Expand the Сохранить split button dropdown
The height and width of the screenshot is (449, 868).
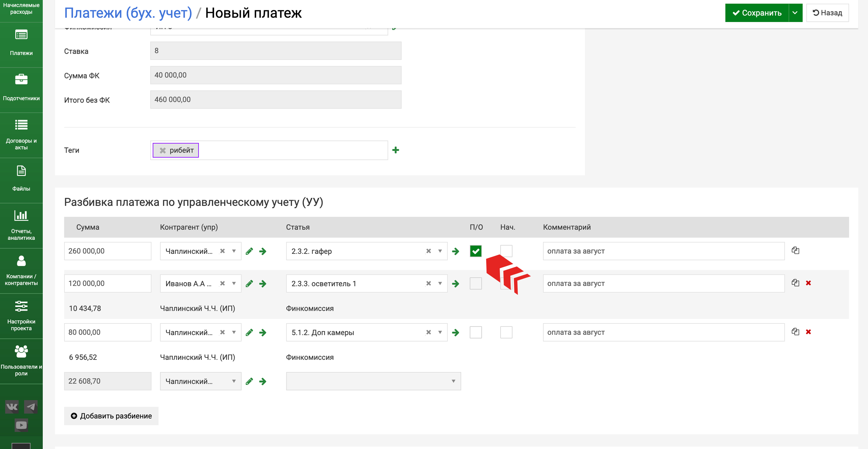(x=795, y=13)
